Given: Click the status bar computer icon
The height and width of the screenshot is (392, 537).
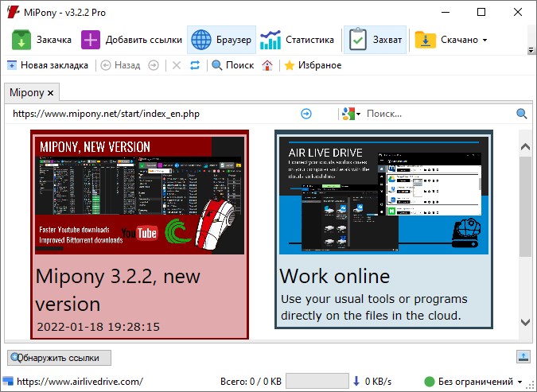Looking at the screenshot, I should click(x=8, y=381).
